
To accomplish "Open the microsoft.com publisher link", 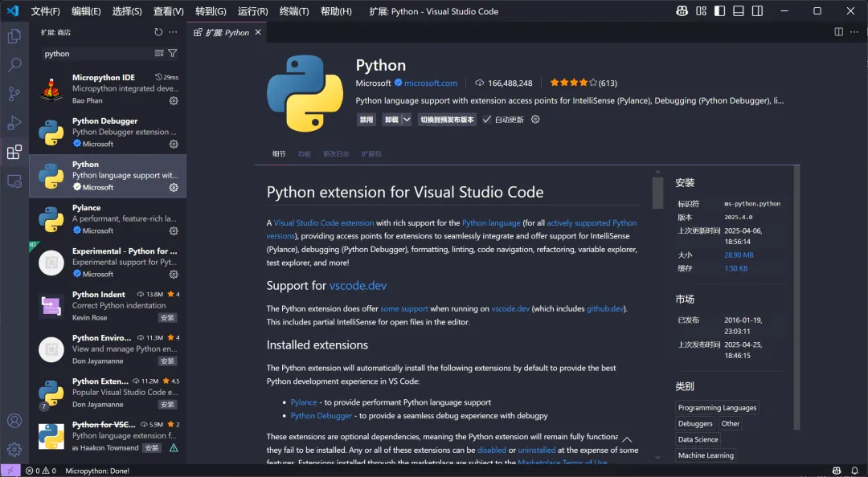I will pos(431,83).
